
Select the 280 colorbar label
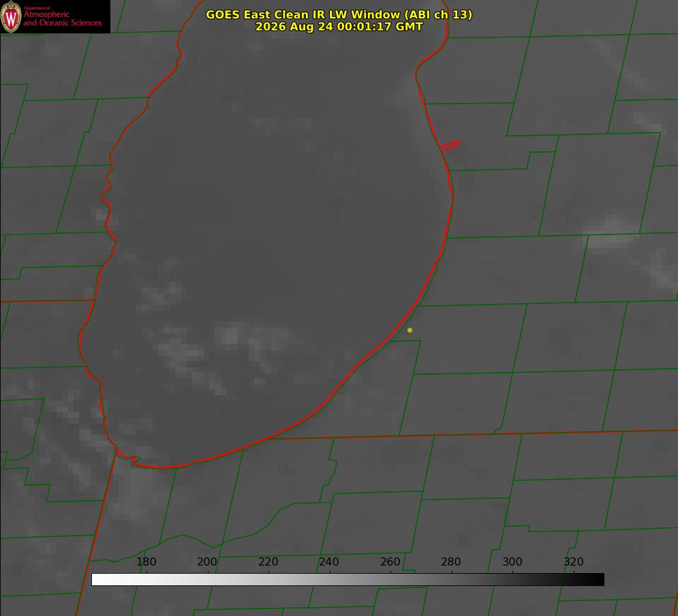click(x=451, y=561)
